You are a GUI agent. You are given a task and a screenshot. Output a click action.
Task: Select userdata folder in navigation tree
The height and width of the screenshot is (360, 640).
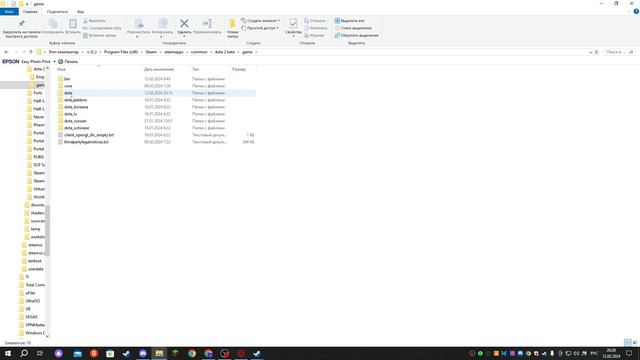tap(36, 269)
